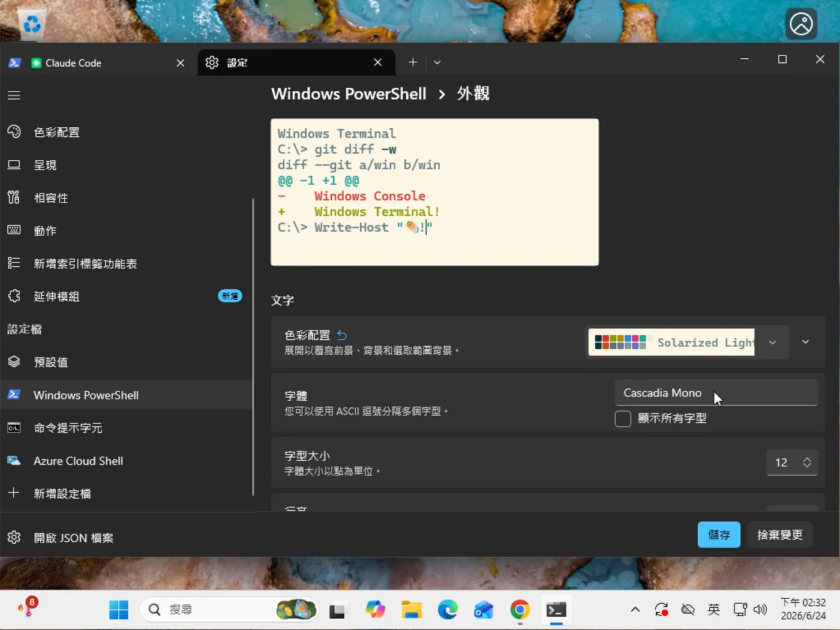This screenshot has width=840, height=630.
Task: Switch to the Claude Code tab
Action: (x=98, y=62)
